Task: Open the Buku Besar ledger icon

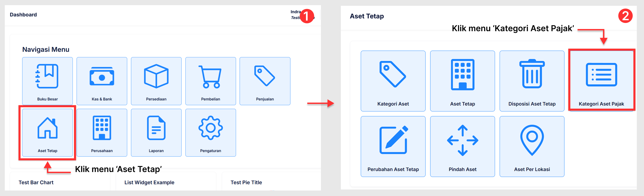Action: (x=47, y=76)
